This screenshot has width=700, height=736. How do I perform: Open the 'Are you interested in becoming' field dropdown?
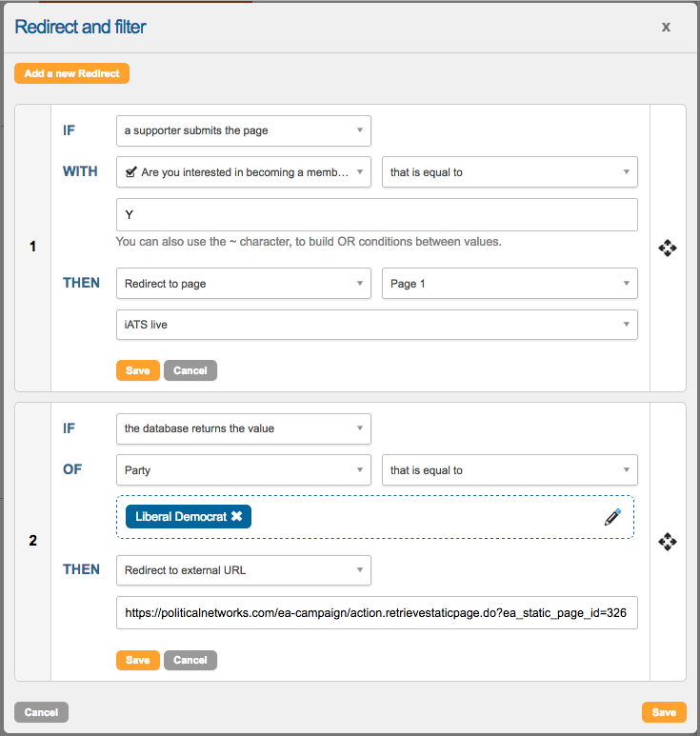tap(243, 172)
